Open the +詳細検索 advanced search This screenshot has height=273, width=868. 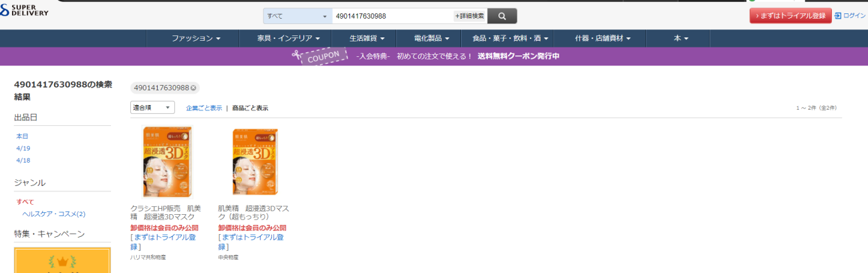[x=470, y=16]
